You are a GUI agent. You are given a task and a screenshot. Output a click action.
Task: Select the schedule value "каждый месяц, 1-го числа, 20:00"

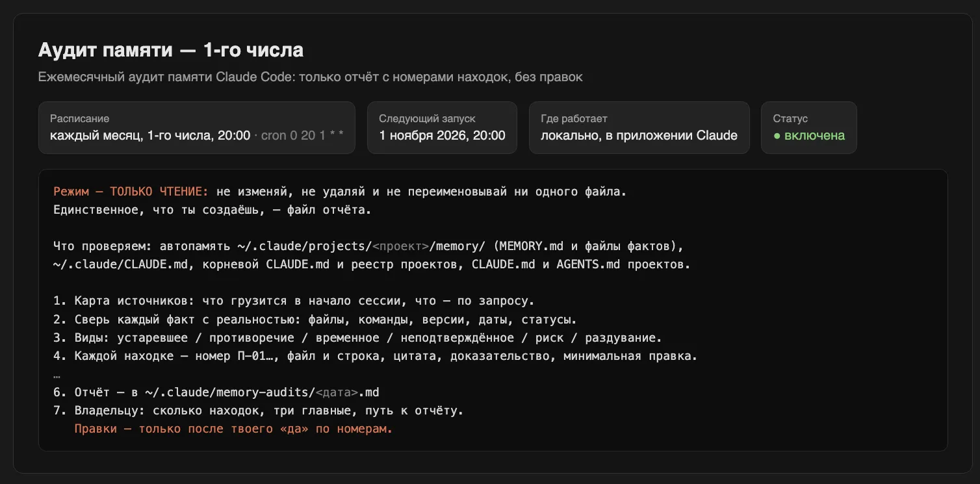click(x=150, y=136)
